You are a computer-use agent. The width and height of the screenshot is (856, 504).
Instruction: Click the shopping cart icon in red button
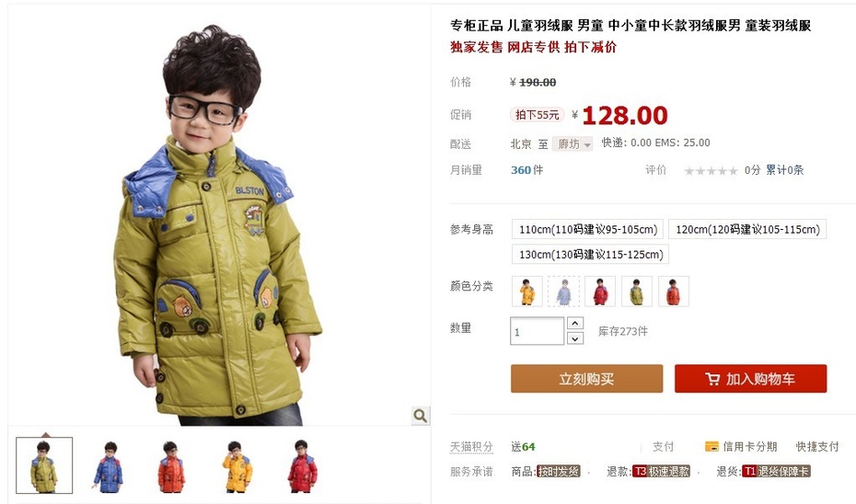(x=712, y=379)
